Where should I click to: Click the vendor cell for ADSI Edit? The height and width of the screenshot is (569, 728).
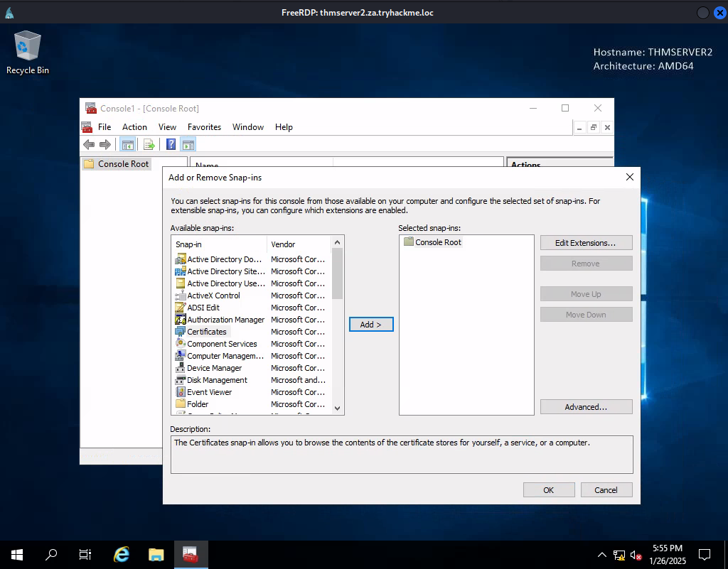point(298,308)
